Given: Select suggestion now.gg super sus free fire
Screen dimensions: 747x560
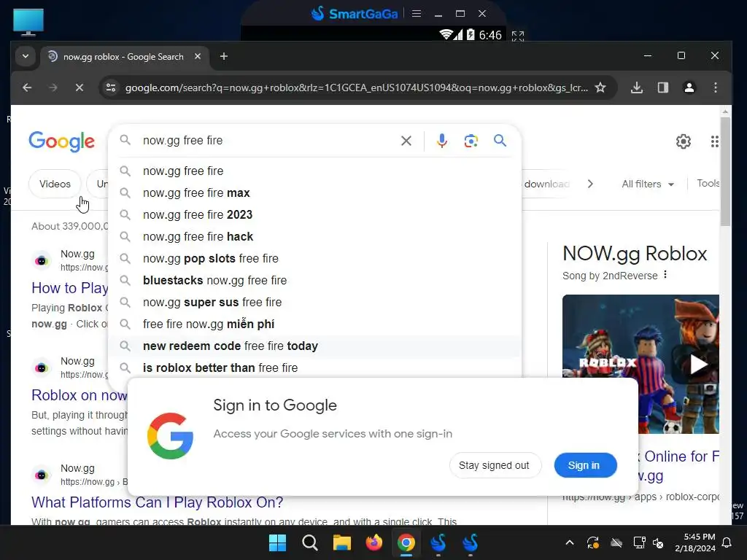Looking at the screenshot, I should 314,303.
